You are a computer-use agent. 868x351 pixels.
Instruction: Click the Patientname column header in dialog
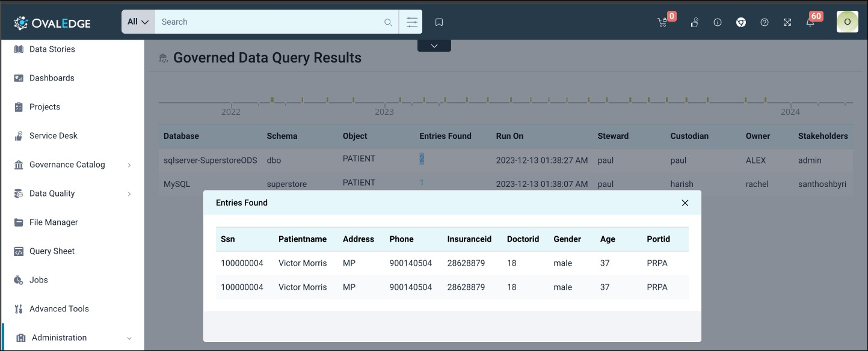(303, 239)
